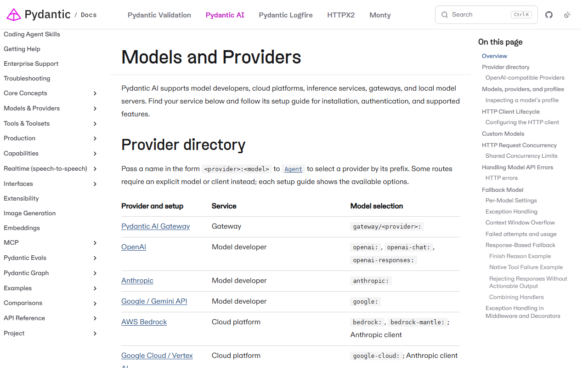Viewport: 588px width, 368px height.
Task: Open the Monty tab
Action: click(x=380, y=15)
